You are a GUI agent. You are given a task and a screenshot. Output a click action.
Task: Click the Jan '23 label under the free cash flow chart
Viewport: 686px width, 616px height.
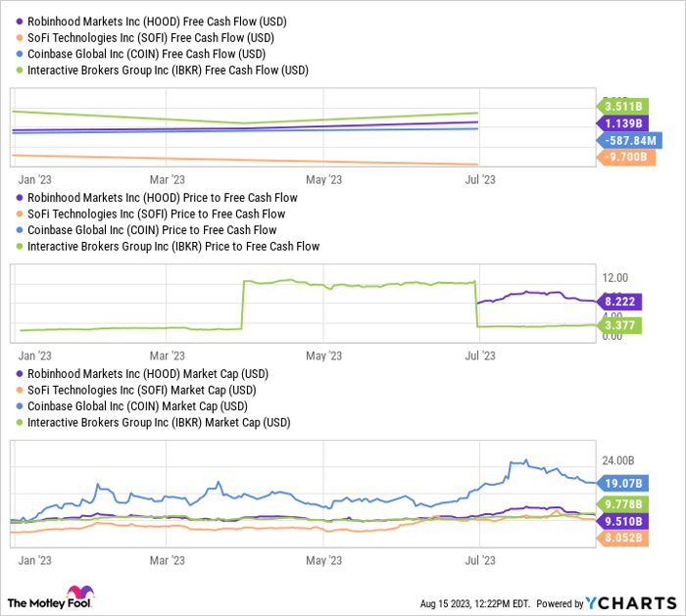[34, 179]
